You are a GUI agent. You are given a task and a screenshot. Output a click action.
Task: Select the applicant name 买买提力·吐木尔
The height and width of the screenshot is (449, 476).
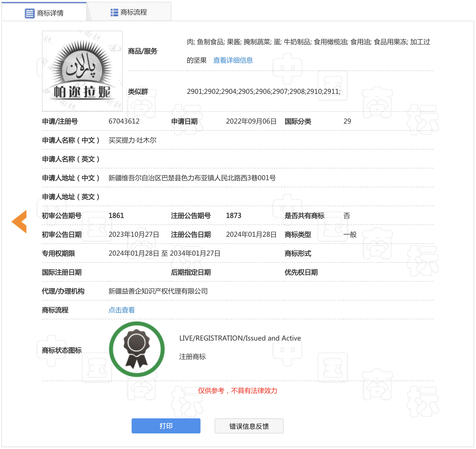click(x=132, y=140)
